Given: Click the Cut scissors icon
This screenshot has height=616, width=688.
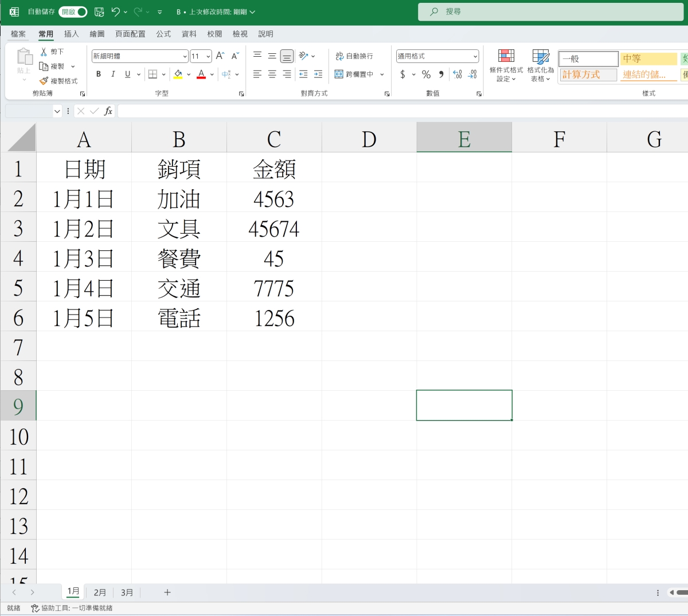Looking at the screenshot, I should coord(44,52).
